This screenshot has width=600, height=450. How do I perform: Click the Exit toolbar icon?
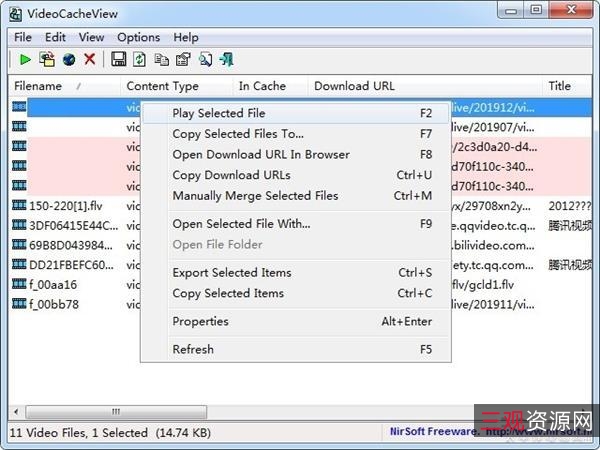coord(227,60)
